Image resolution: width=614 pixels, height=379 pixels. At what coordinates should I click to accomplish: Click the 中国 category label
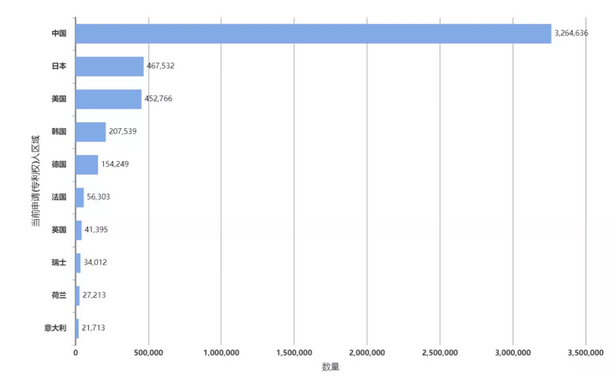(x=59, y=33)
